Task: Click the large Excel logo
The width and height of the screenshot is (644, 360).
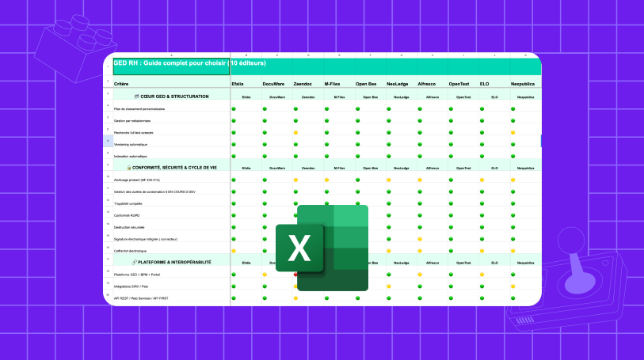Action: pos(322,248)
